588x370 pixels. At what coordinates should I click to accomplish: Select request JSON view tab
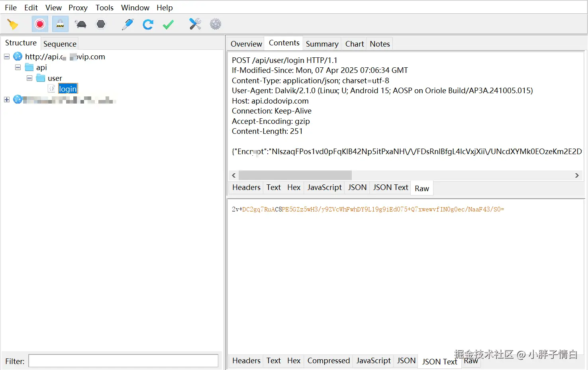click(x=357, y=187)
